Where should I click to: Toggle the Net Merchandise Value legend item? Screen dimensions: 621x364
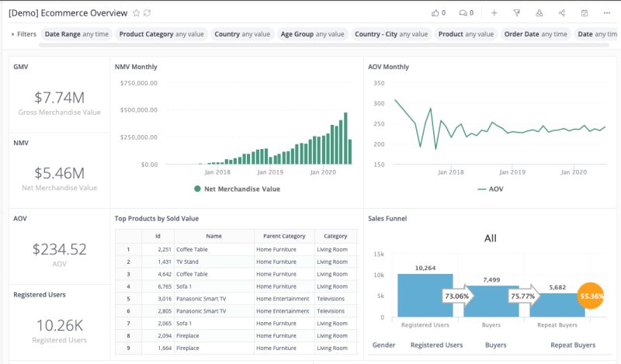[x=238, y=189]
